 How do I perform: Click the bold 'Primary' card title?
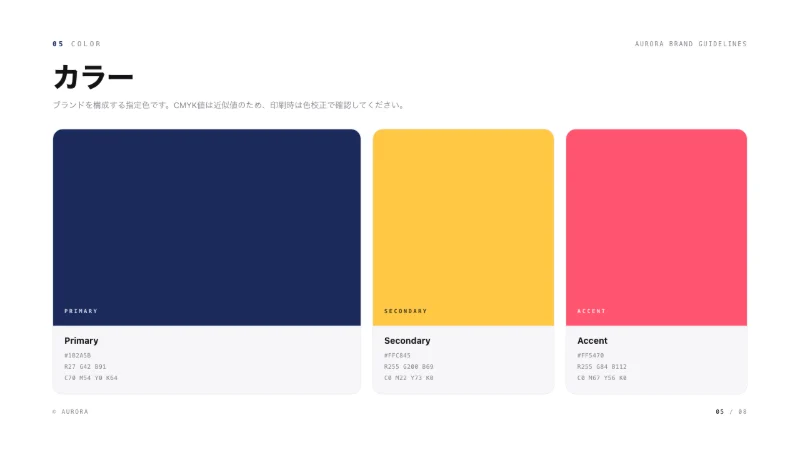click(81, 341)
